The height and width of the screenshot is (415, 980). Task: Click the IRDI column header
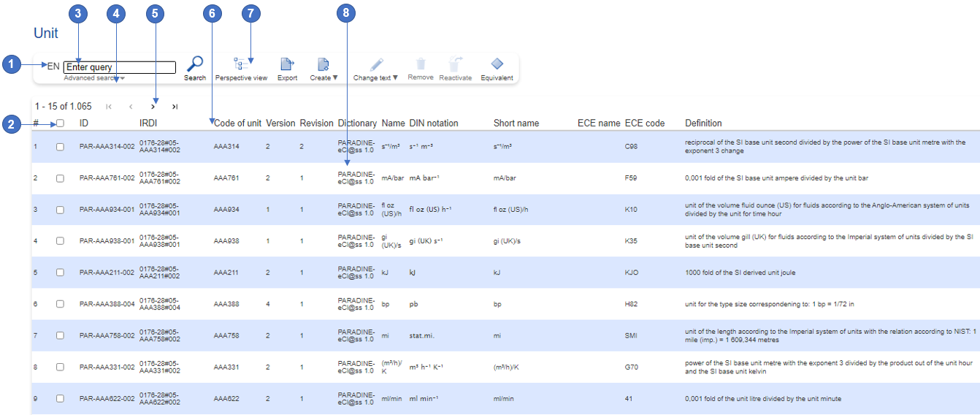148,123
